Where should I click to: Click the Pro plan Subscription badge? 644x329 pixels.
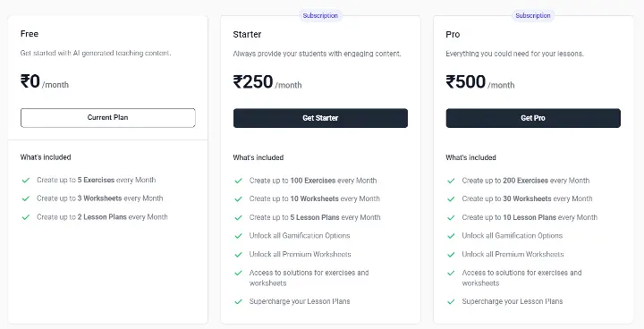click(533, 15)
